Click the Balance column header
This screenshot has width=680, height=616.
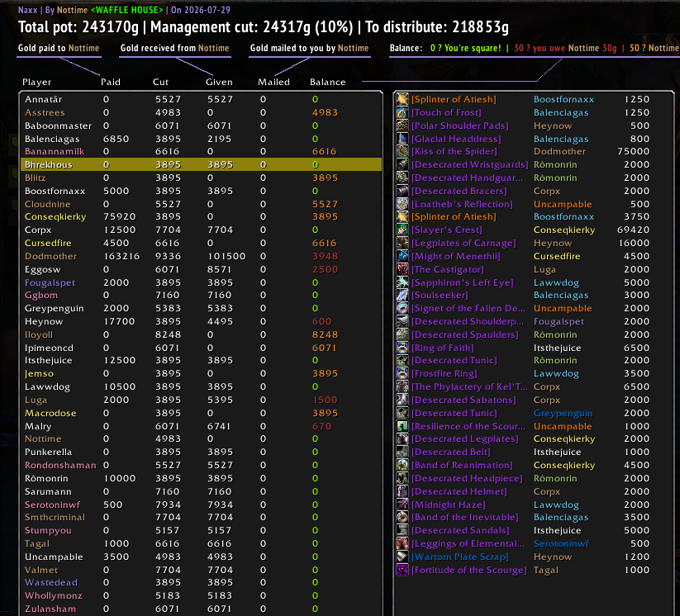(x=328, y=82)
